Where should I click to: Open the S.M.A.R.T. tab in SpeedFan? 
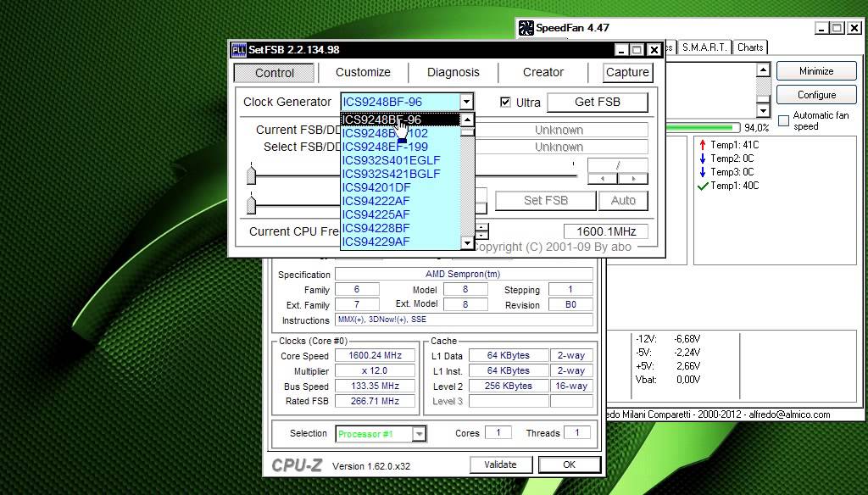click(704, 47)
